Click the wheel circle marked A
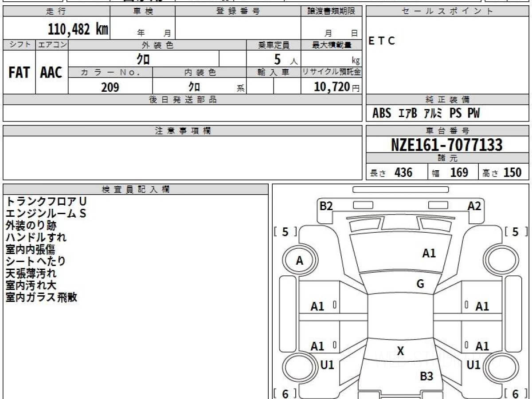This screenshot has height=399, width=532. pyautogui.click(x=300, y=261)
